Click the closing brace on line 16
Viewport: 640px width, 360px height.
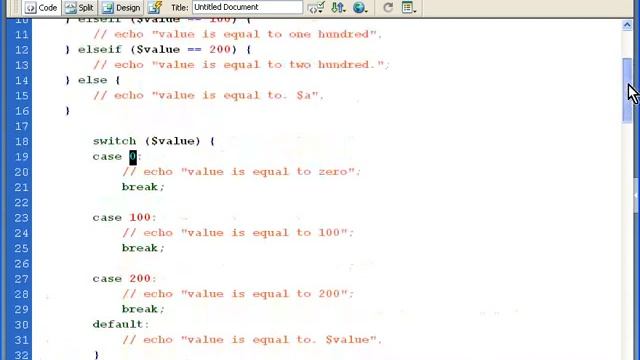[x=67, y=111]
